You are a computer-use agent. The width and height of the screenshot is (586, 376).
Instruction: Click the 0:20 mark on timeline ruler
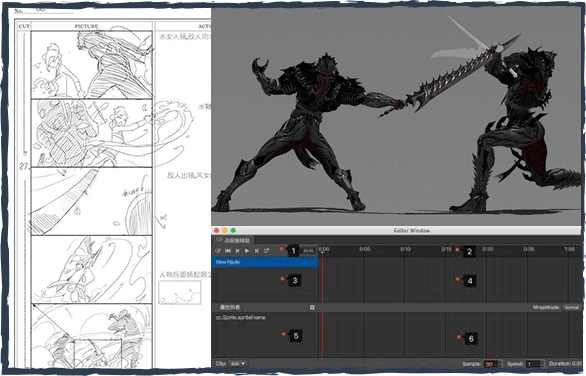tap(487, 249)
